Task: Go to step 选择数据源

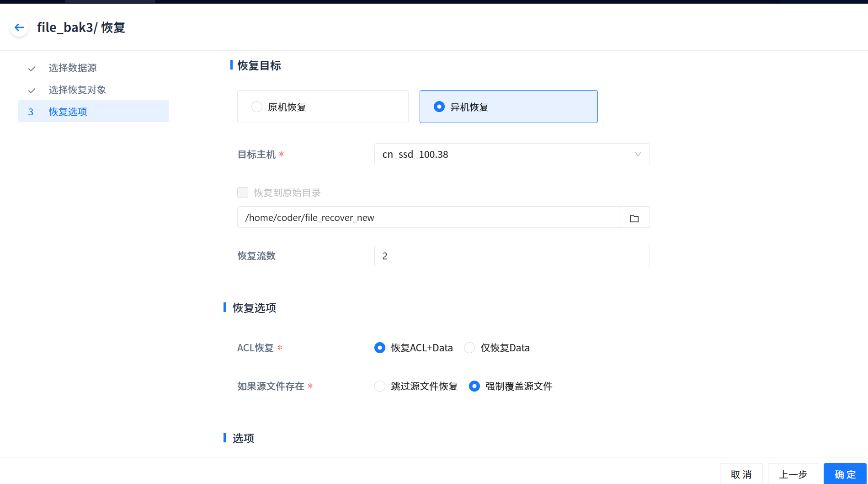Action: click(73, 68)
